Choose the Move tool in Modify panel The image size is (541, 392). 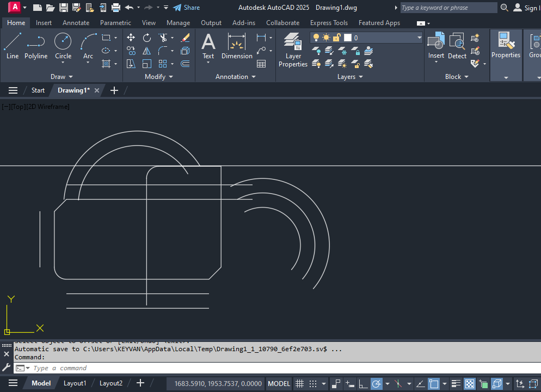[131, 38]
